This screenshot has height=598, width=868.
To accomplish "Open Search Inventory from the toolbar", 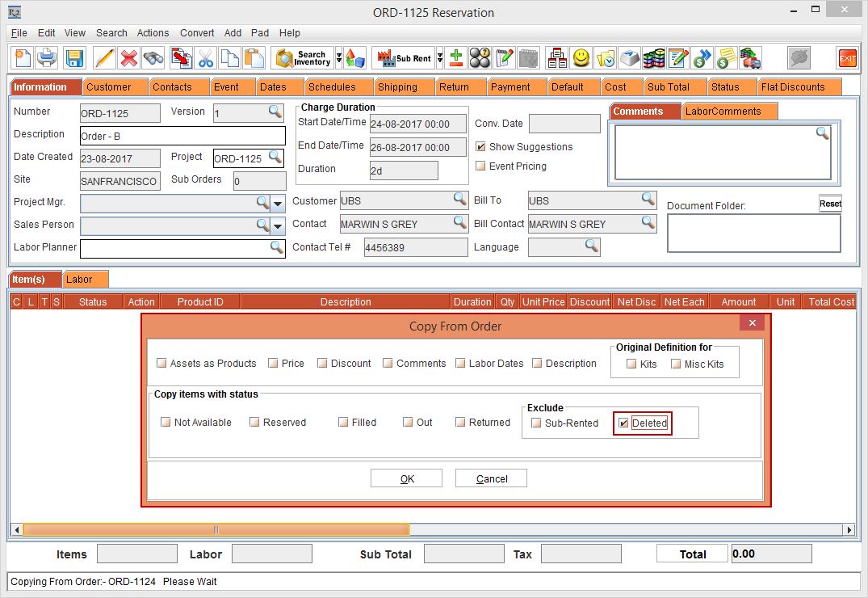I will [x=304, y=58].
